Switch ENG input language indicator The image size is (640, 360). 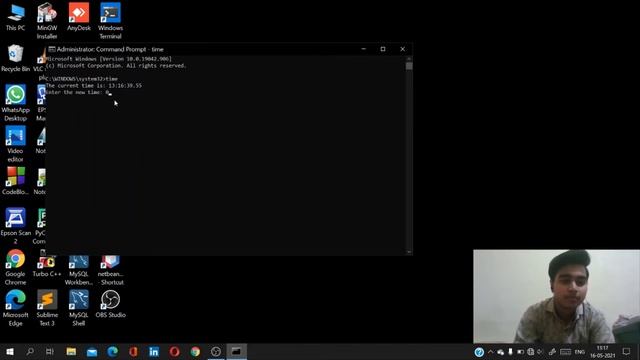pos(580,352)
